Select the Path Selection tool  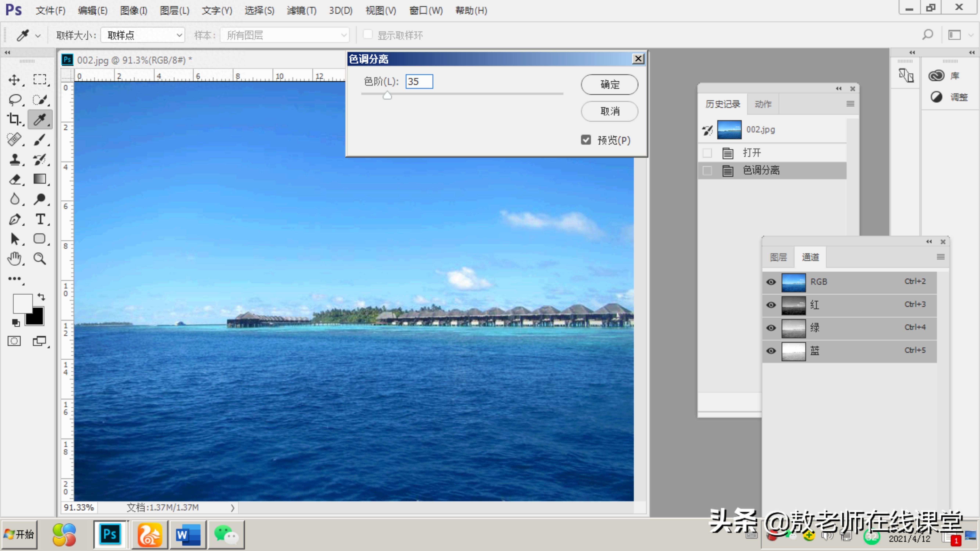pos(15,239)
